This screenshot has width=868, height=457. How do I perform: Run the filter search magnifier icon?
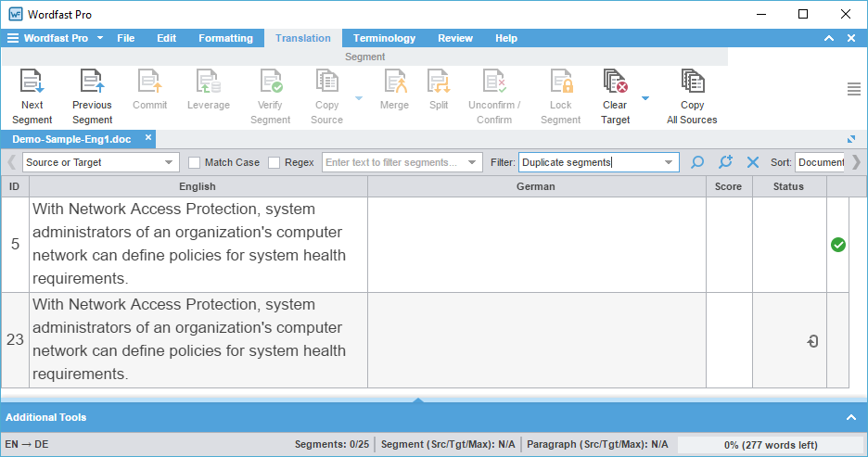(698, 162)
